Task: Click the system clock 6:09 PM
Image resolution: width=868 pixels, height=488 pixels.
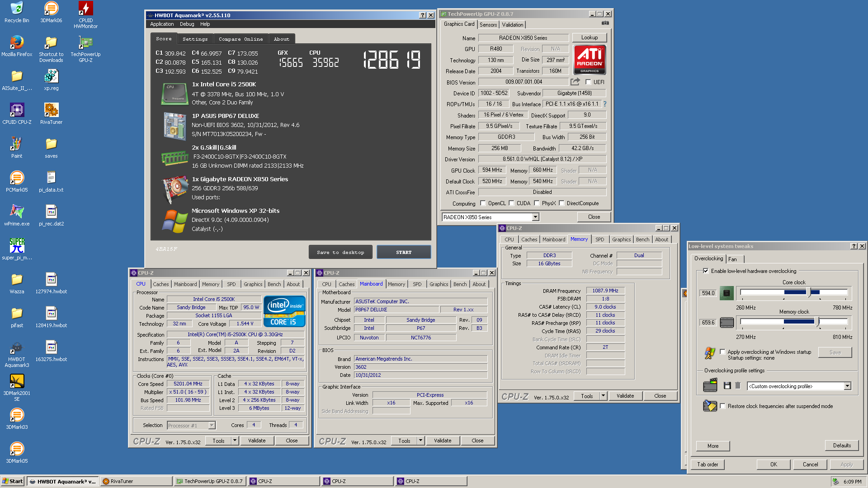Action: coord(852,482)
